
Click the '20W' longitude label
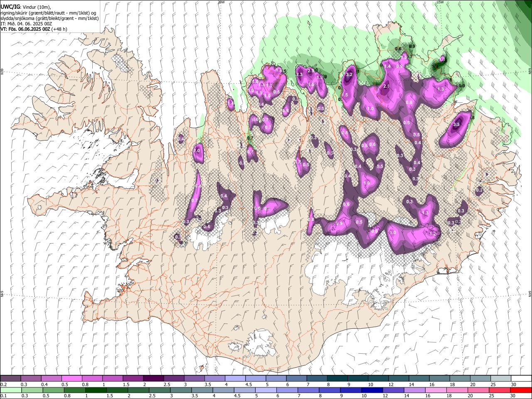221,2
